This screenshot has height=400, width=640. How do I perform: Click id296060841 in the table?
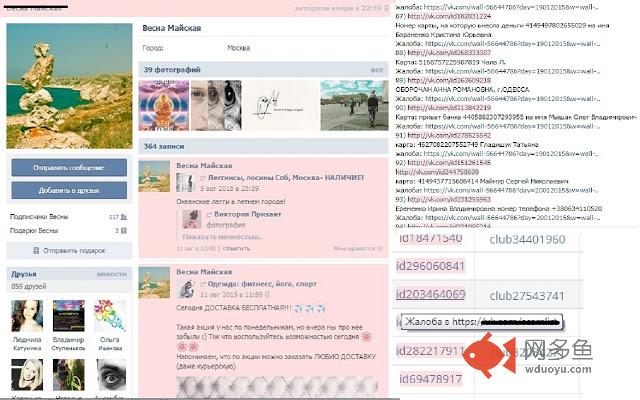point(430,266)
